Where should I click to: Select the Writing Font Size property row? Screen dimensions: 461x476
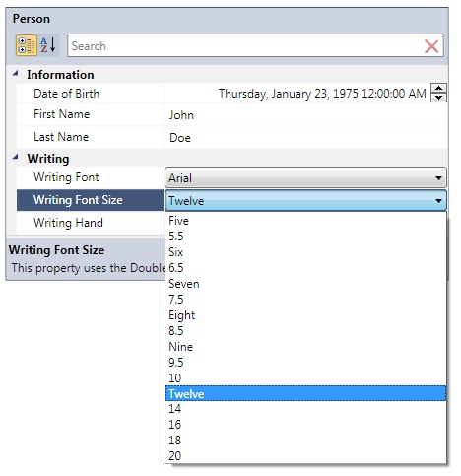tap(90, 200)
